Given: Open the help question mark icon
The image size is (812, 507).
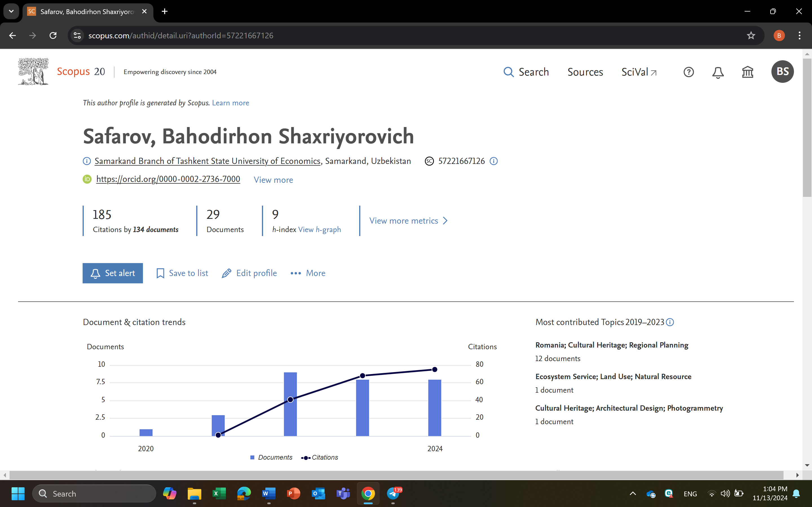Looking at the screenshot, I should tap(688, 72).
